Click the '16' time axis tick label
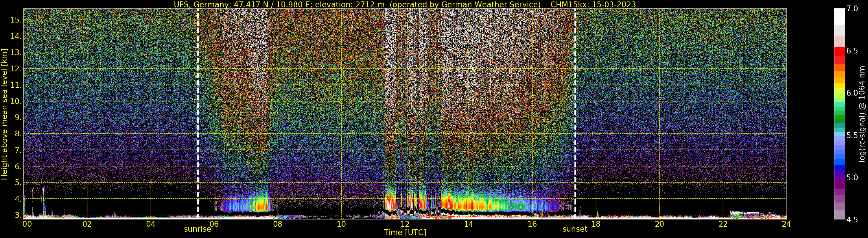This screenshot has height=238, width=868. pos(532,224)
